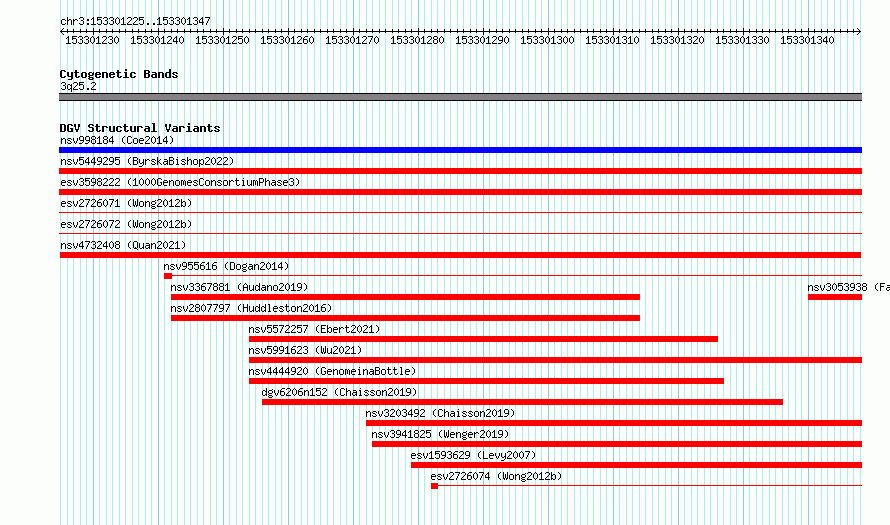Image resolution: width=890 pixels, height=525 pixels.
Task: Click ruler position 153301310
Action: (x=612, y=40)
